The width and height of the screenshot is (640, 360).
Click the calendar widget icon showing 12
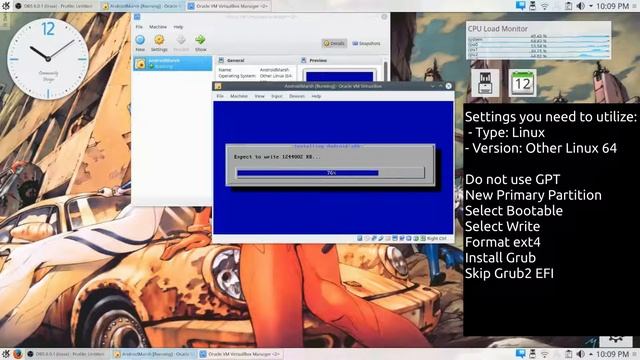click(x=522, y=83)
